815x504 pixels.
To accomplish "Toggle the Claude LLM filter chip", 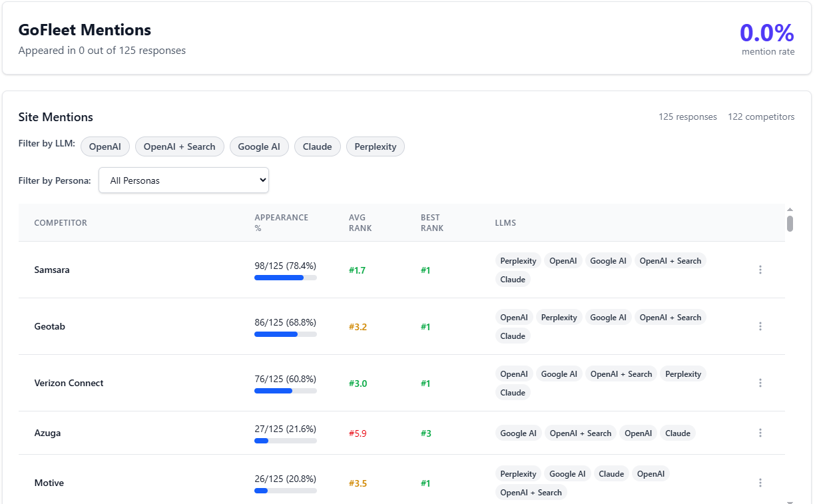I will (318, 146).
